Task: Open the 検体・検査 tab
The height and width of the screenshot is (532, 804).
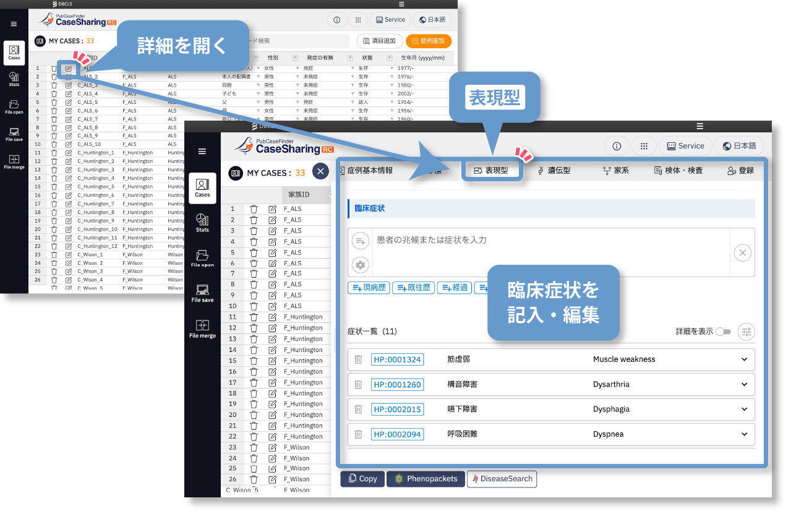Action: pos(678,170)
